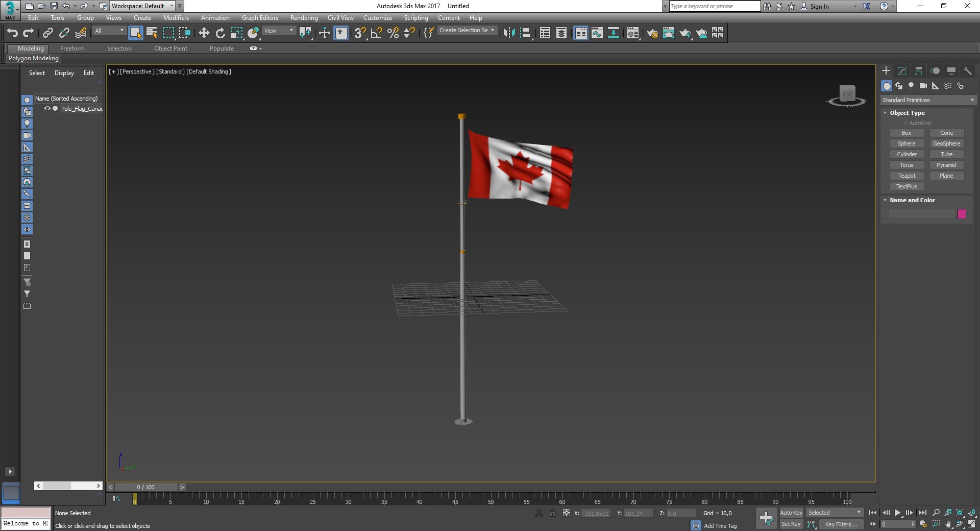The width and height of the screenshot is (980, 531).
Task: Click the keyword search field
Action: pyautogui.click(x=714, y=6)
